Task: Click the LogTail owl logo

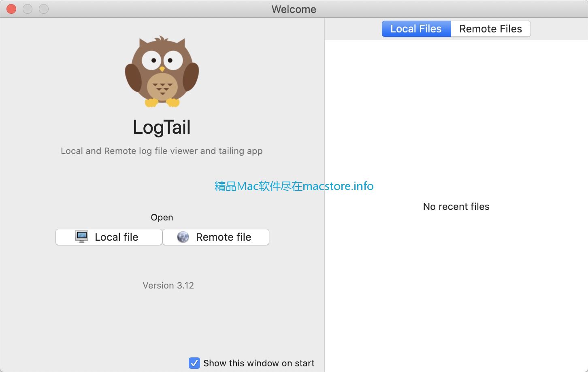Action: point(162,72)
